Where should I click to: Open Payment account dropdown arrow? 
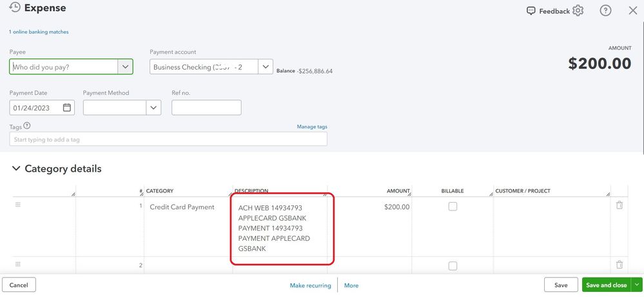coord(266,67)
